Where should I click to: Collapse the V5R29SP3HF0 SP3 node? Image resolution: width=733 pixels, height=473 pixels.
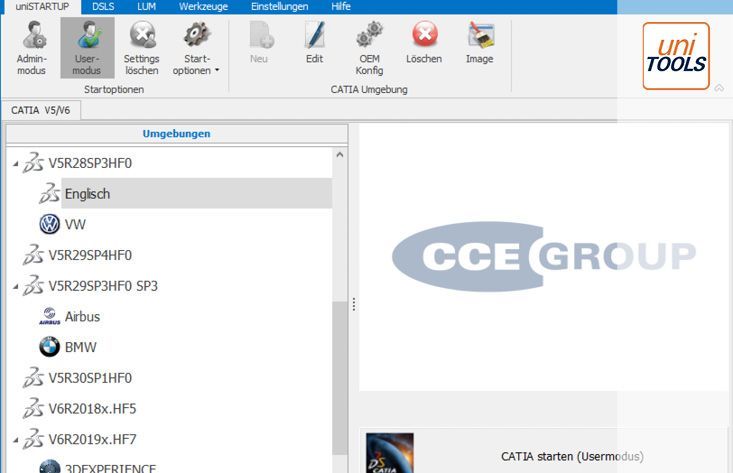[15, 287]
